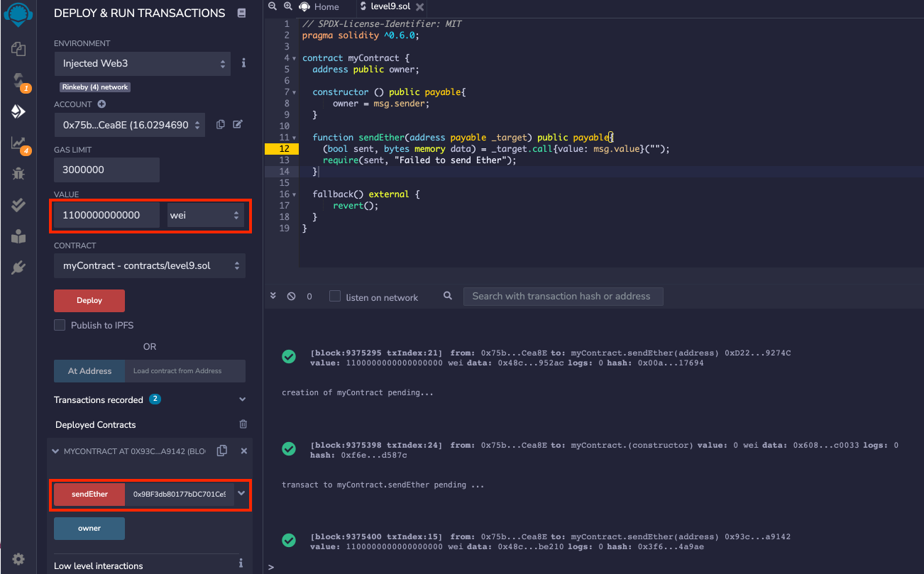
Task: Zoom out the editor font
Action: pyautogui.click(x=272, y=6)
